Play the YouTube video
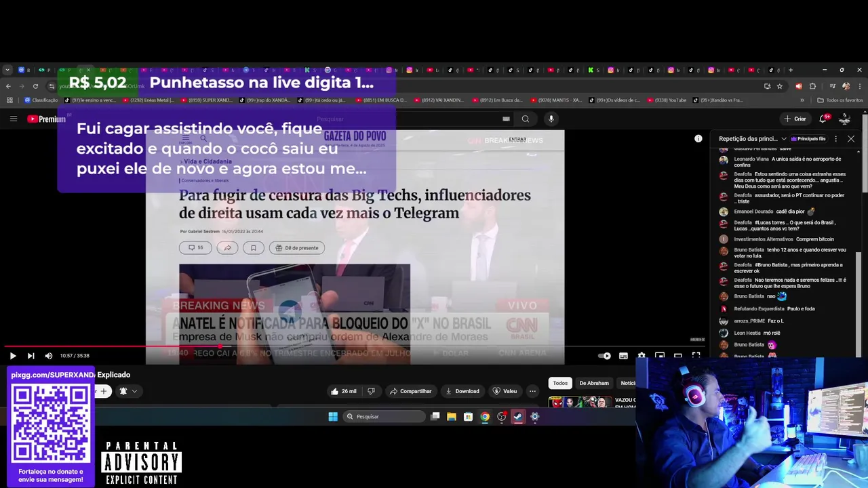868x488 pixels. 12,356
